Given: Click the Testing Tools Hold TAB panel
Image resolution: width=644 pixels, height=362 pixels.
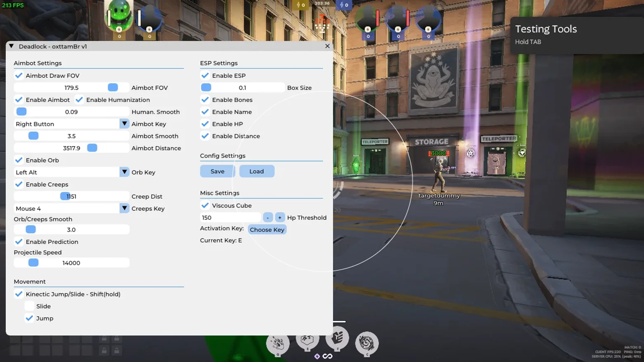Looking at the screenshot, I should pos(577,35).
